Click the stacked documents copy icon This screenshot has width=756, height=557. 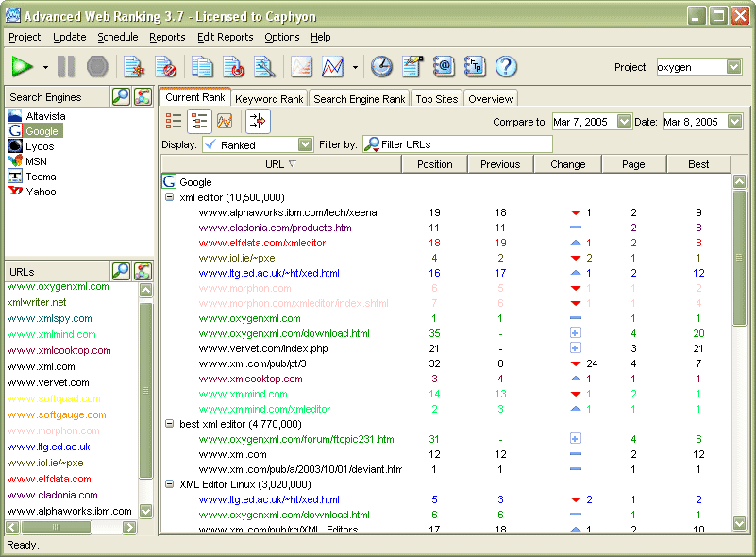point(202,66)
